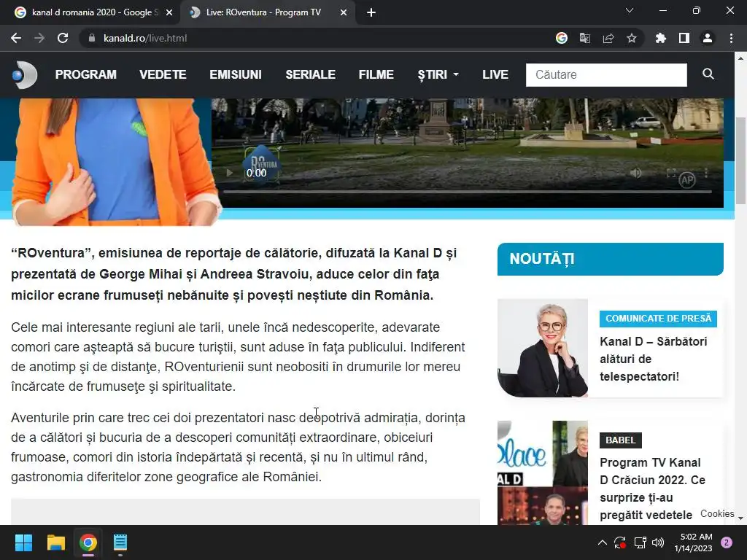Open the SERIALE section
The height and width of the screenshot is (560, 747).
[x=311, y=75]
